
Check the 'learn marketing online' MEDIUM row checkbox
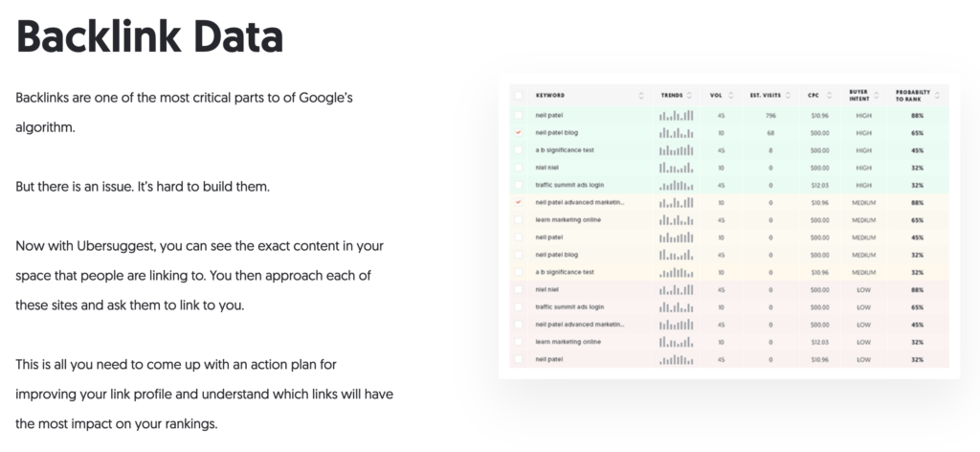[518, 220]
